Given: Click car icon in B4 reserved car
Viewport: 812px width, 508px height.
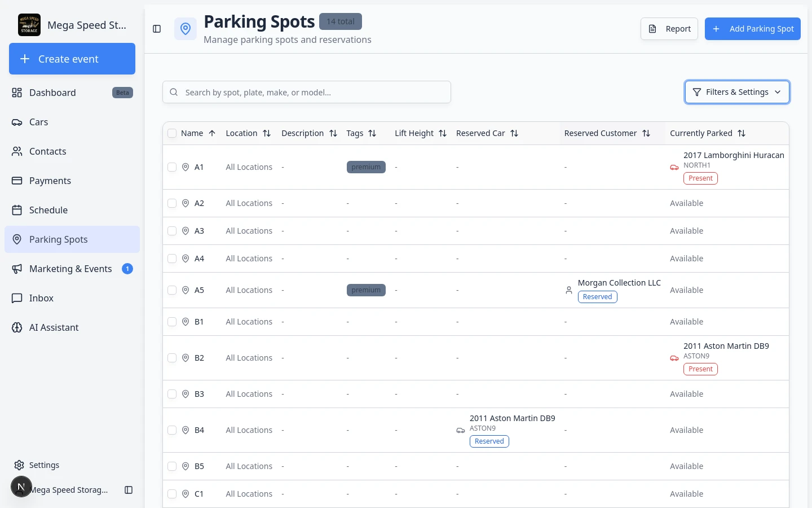Looking at the screenshot, I should point(461,430).
